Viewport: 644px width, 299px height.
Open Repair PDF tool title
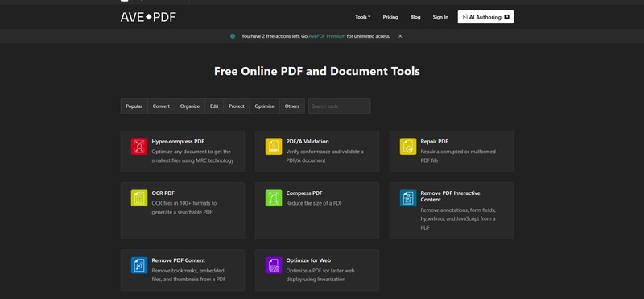[x=434, y=142]
